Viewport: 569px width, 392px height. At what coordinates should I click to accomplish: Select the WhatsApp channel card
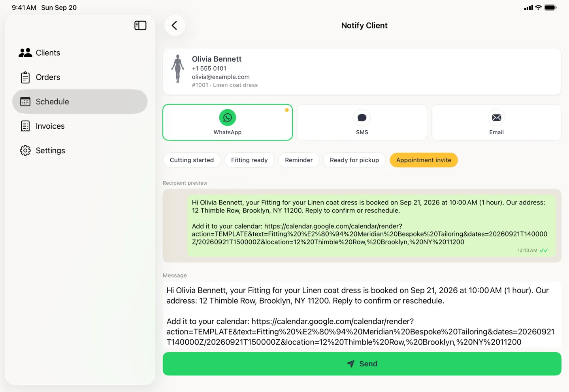(x=228, y=122)
